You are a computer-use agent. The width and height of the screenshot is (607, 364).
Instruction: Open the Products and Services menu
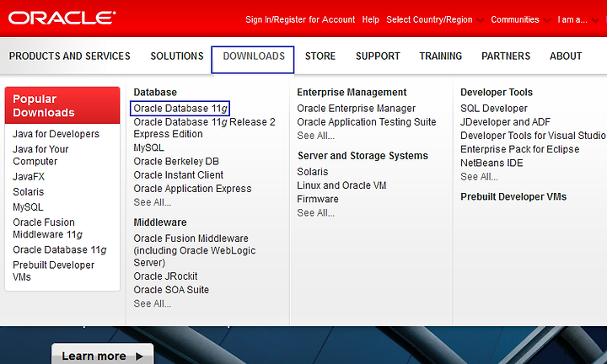[x=70, y=56]
